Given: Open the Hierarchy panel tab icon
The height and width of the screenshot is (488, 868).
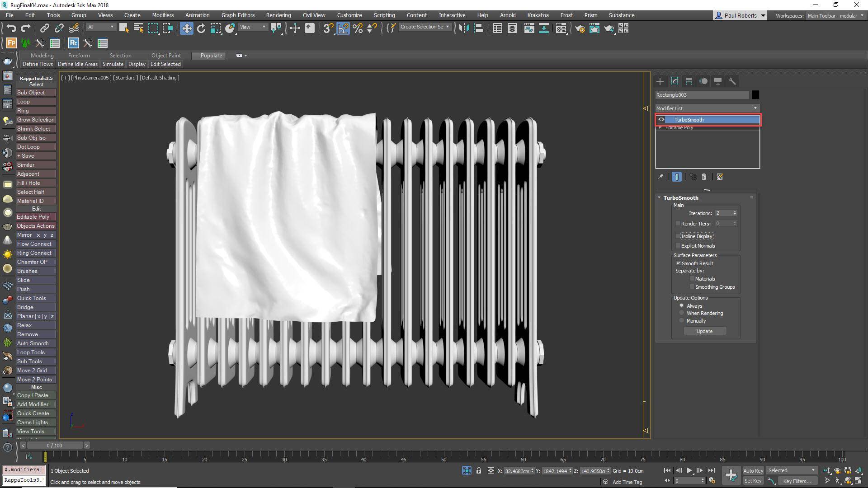Looking at the screenshot, I should tap(689, 81).
